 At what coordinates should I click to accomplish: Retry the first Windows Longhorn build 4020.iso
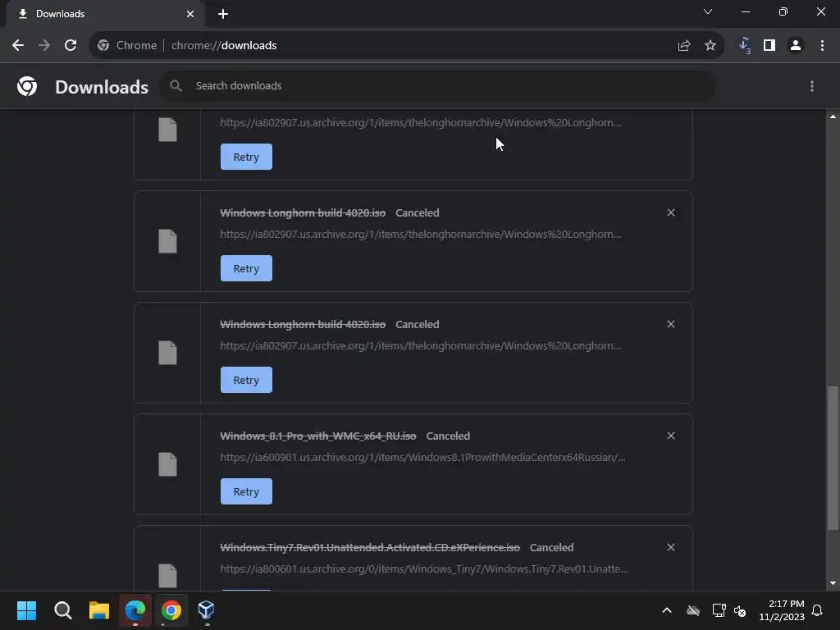tap(246, 268)
